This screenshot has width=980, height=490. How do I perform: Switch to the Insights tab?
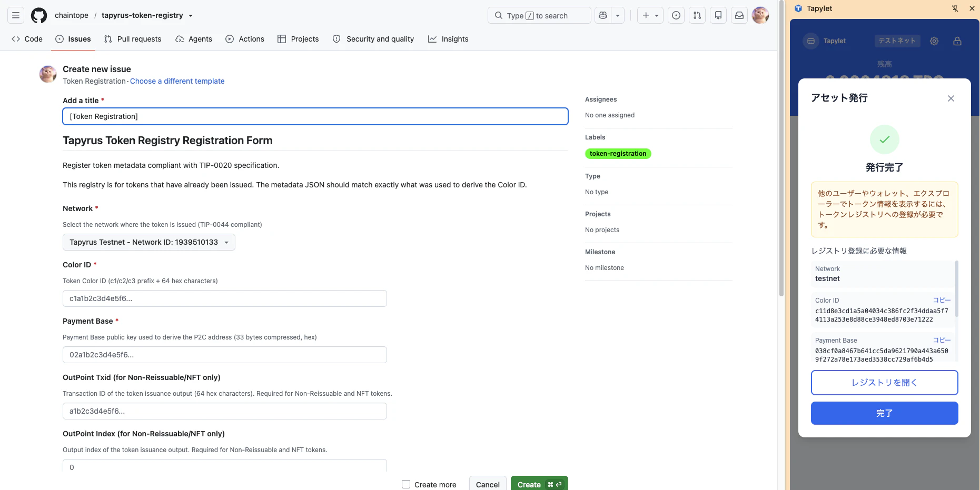[x=448, y=39]
